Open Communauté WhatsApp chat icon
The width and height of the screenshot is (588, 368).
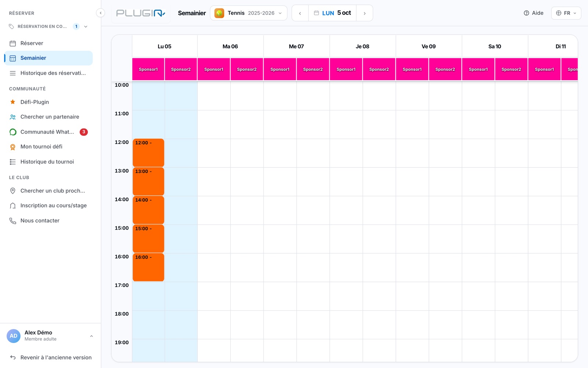click(x=12, y=132)
